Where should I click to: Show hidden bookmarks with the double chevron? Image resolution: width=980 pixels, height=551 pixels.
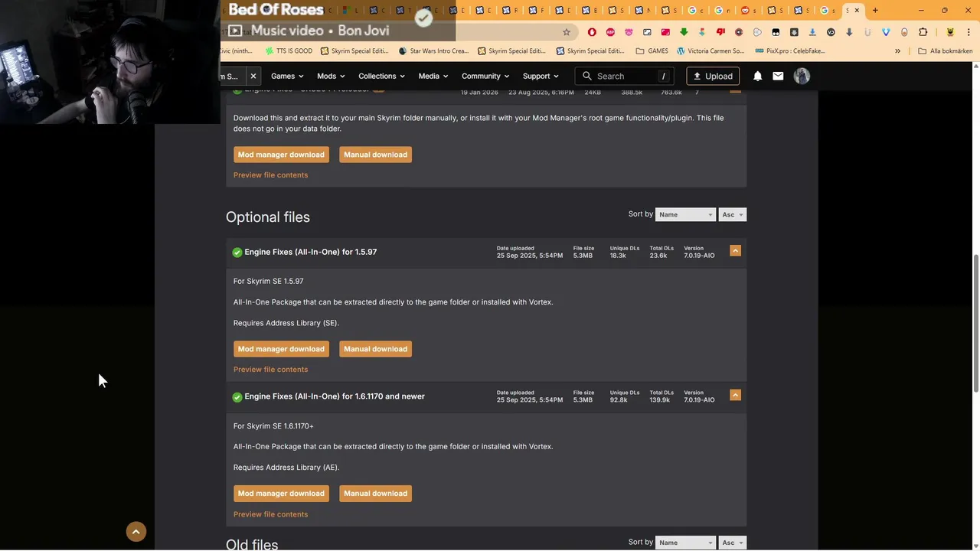point(897,51)
